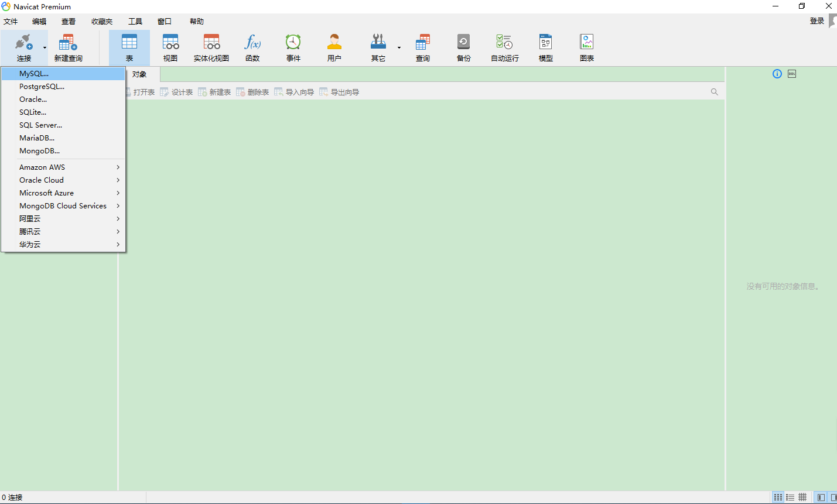Choose MySQL... from connection menu
Viewport: 837px width, 504px height.
pyautogui.click(x=63, y=74)
